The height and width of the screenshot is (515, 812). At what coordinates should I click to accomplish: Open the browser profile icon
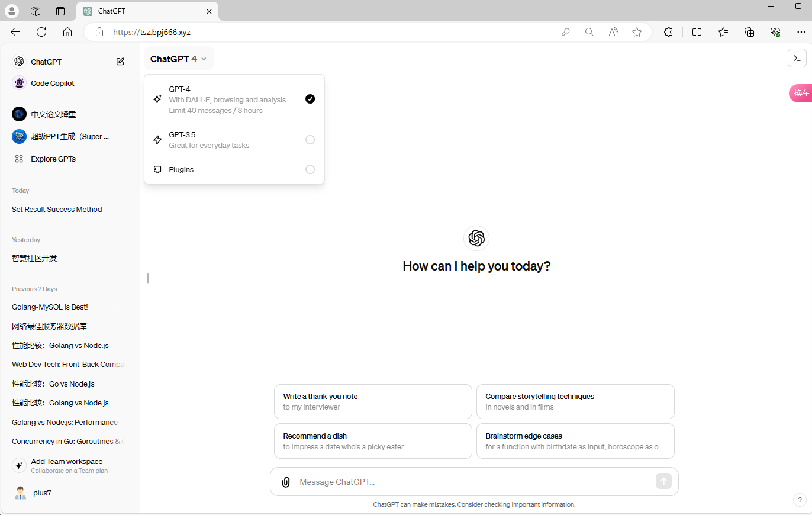click(11, 11)
